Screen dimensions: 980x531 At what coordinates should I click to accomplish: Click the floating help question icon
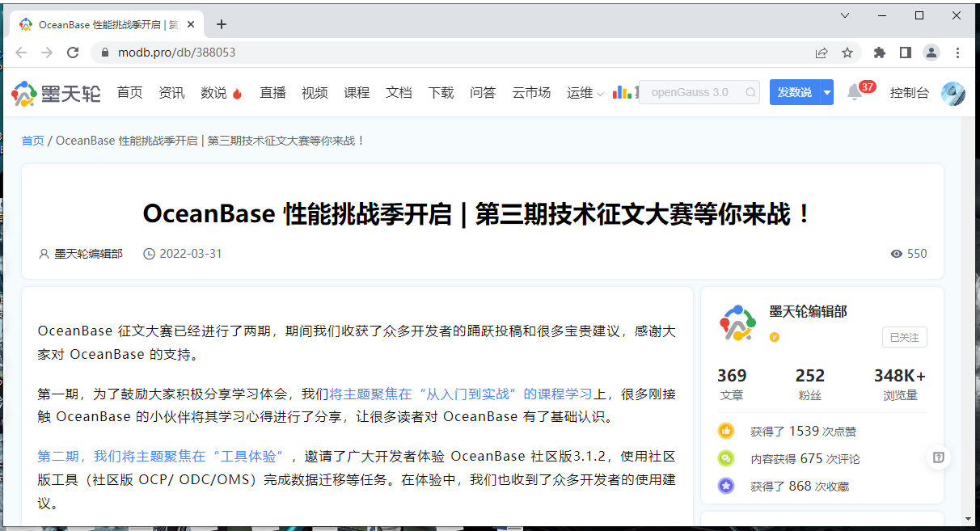[x=938, y=457]
